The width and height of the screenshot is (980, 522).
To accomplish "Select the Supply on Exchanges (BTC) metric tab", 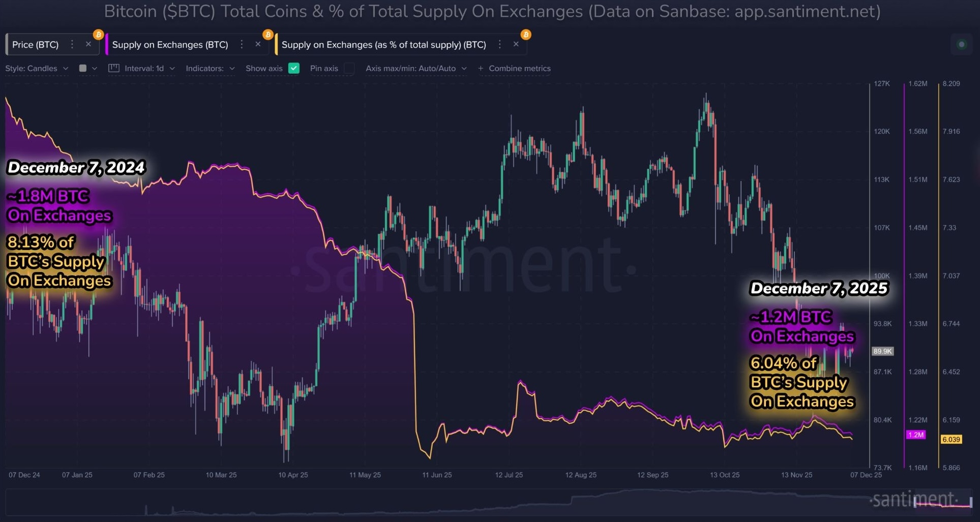I will pyautogui.click(x=170, y=45).
